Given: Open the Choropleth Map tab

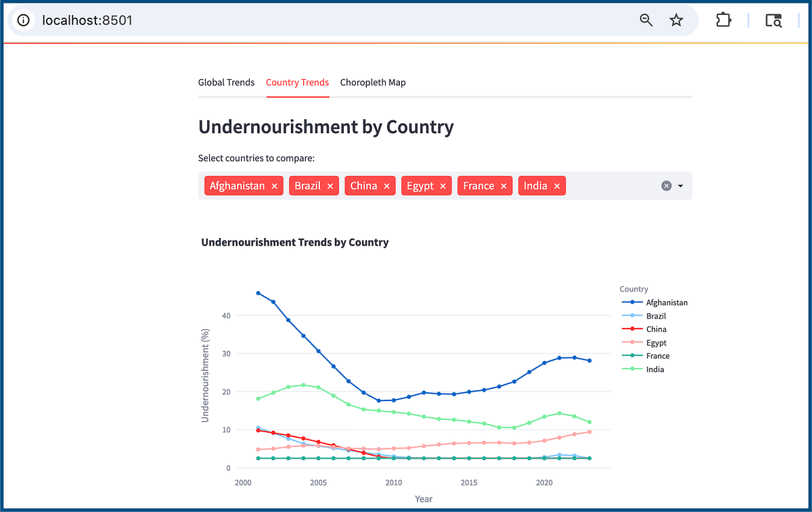Looking at the screenshot, I should coord(373,83).
